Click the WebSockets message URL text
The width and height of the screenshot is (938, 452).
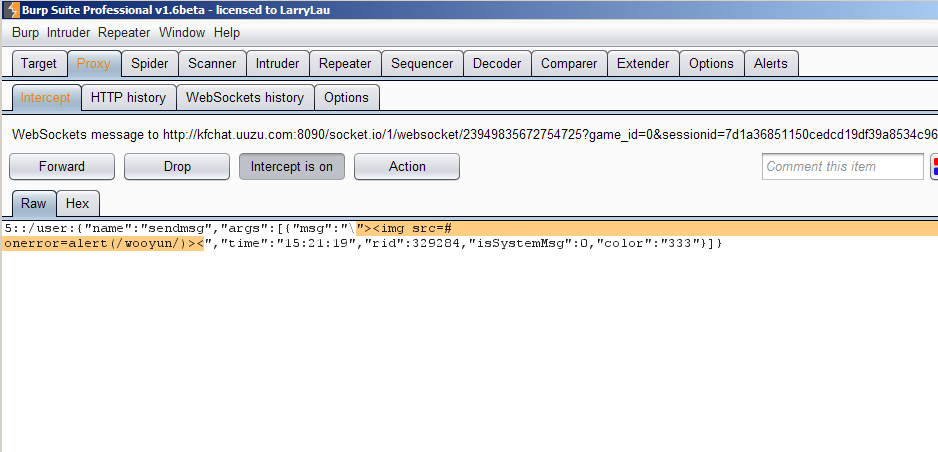[x=550, y=134]
